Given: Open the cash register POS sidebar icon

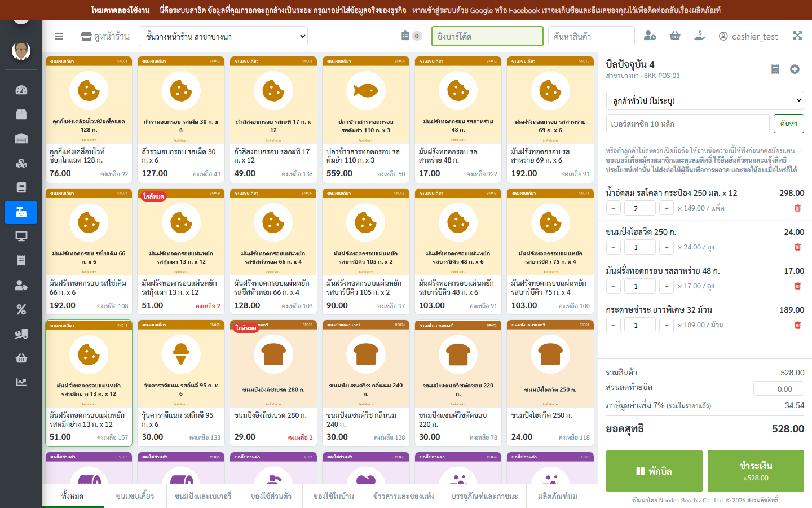Looking at the screenshot, I should 21,212.
